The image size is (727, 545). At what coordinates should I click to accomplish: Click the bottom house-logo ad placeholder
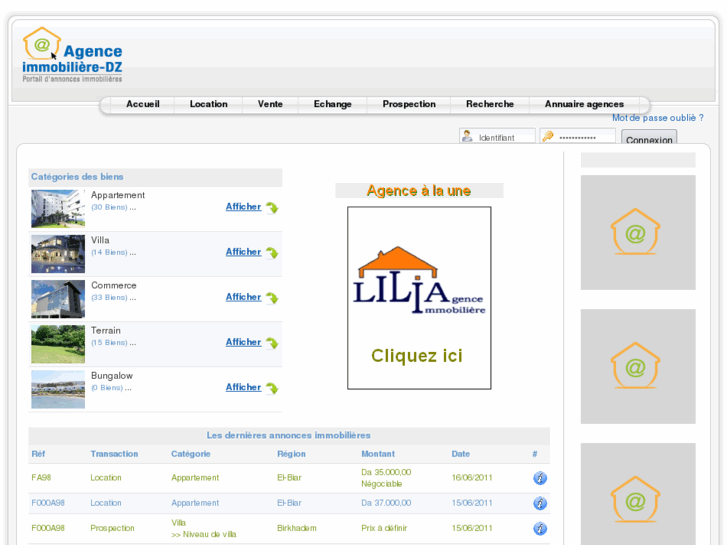point(638,494)
